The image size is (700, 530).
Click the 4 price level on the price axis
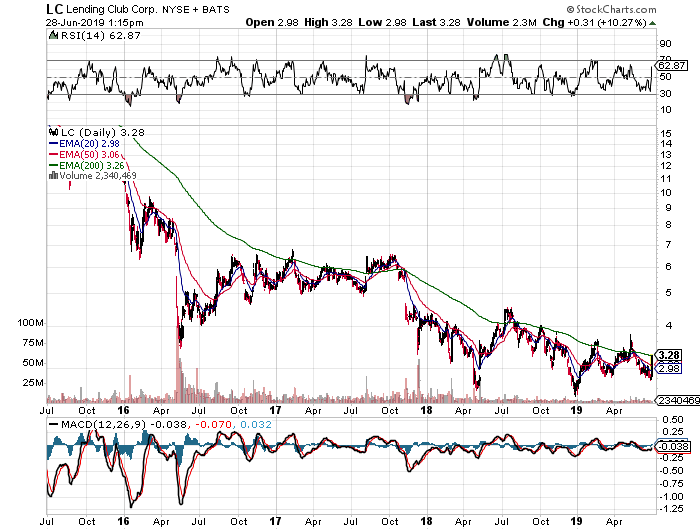click(x=669, y=326)
